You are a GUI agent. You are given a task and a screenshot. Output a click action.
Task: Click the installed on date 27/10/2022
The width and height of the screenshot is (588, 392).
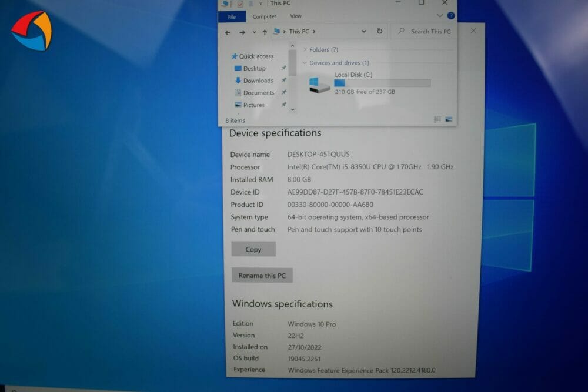click(x=305, y=347)
